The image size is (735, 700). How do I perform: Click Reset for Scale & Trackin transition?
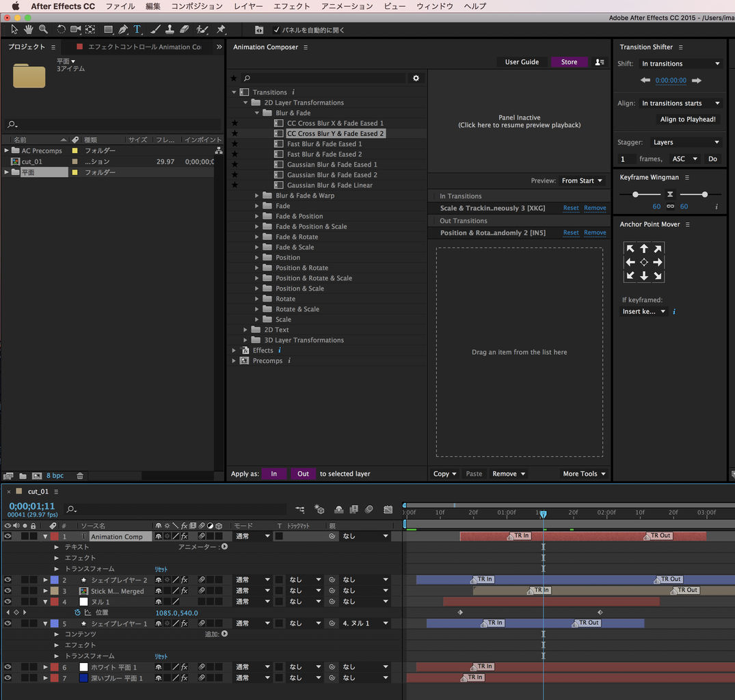571,208
